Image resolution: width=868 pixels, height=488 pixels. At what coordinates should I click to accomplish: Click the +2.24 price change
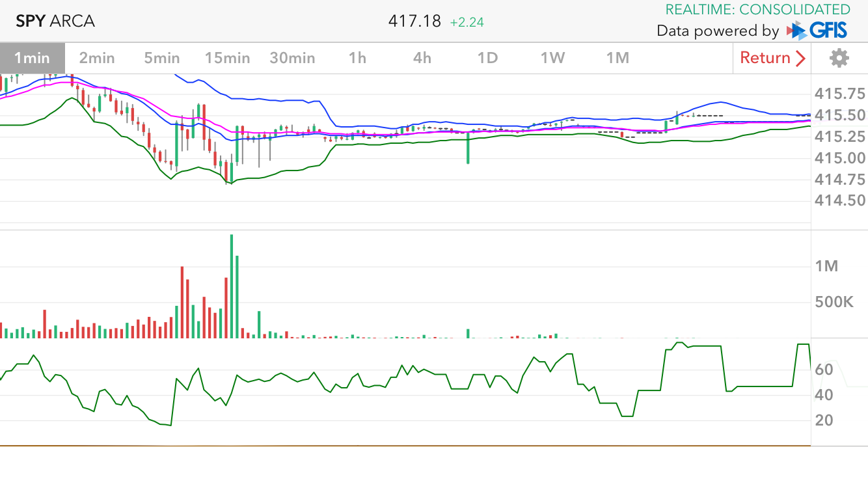(467, 21)
